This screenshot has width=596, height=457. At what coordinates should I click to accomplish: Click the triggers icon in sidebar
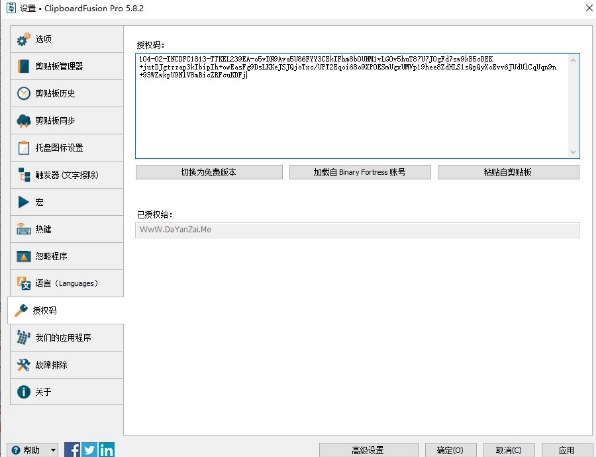click(24, 175)
